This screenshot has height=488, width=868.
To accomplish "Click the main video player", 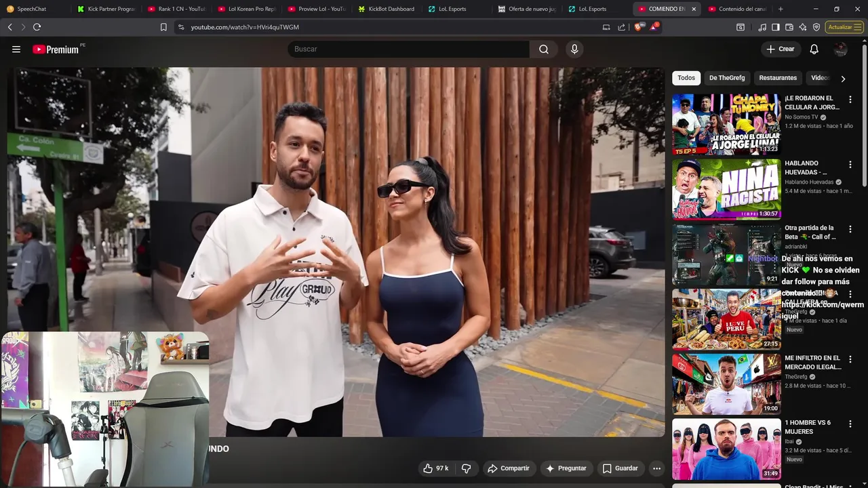I will (x=336, y=251).
